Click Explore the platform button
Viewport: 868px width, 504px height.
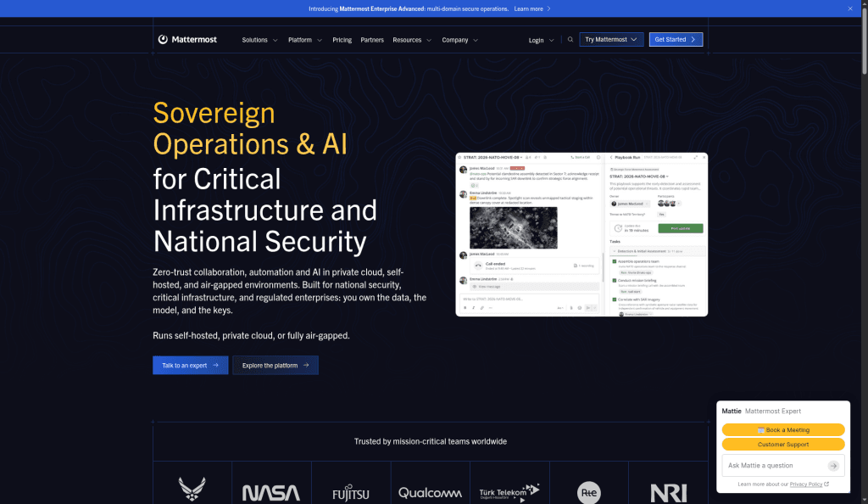275,365
